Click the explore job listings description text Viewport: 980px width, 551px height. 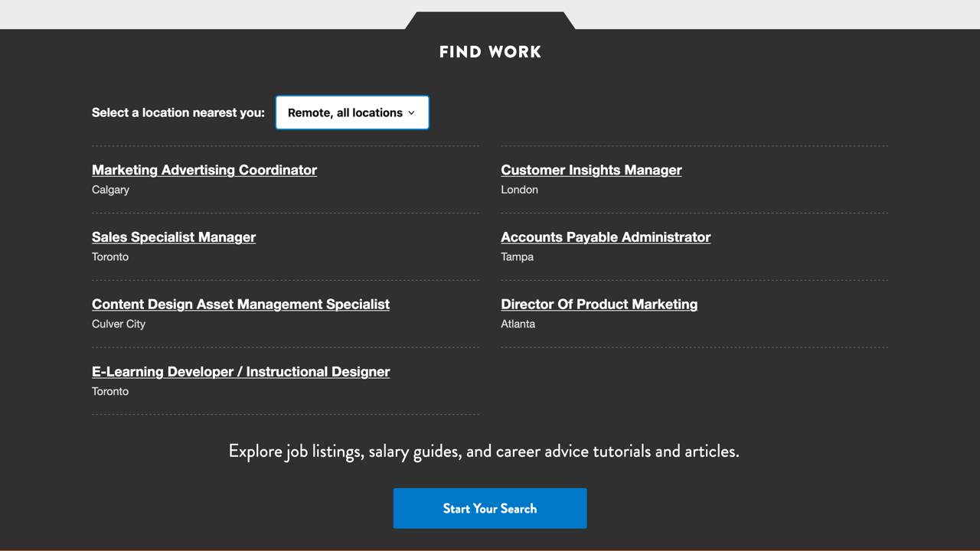coord(483,451)
